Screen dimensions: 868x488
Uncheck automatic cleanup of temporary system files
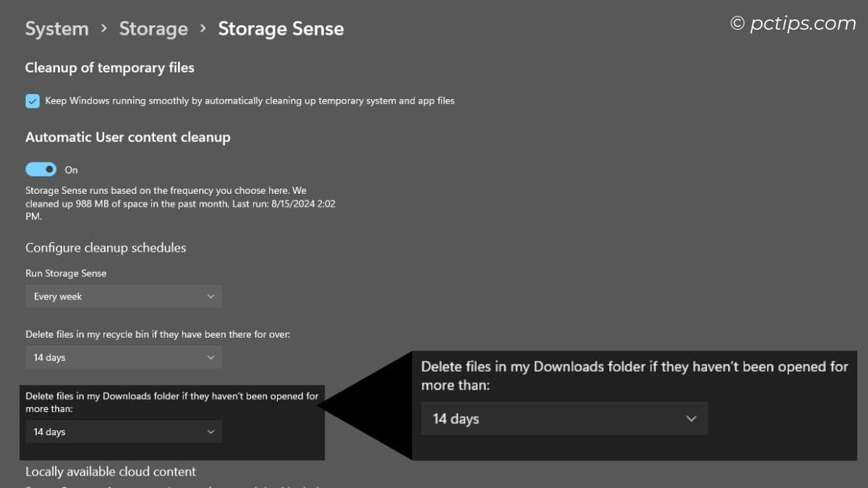(x=32, y=100)
